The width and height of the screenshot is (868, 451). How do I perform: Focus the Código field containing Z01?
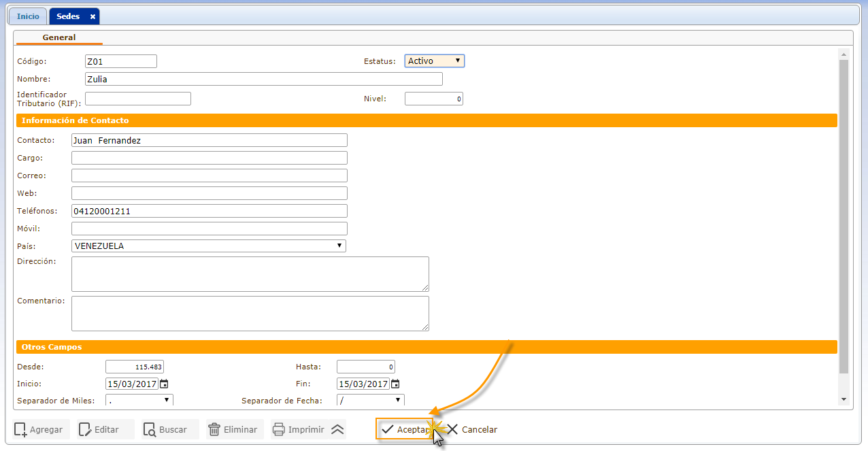tap(121, 61)
